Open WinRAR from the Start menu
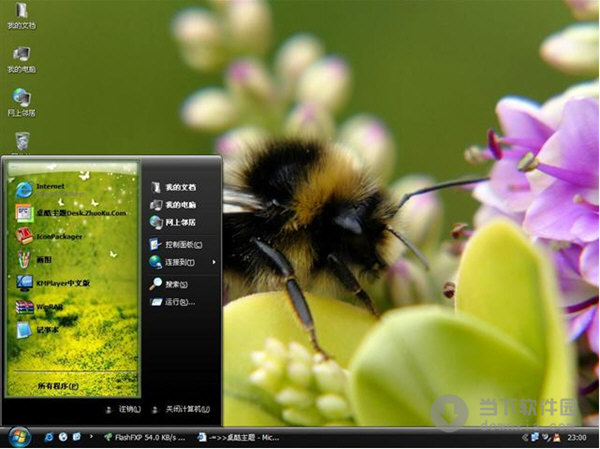This screenshot has width=600, height=449. click(39, 307)
